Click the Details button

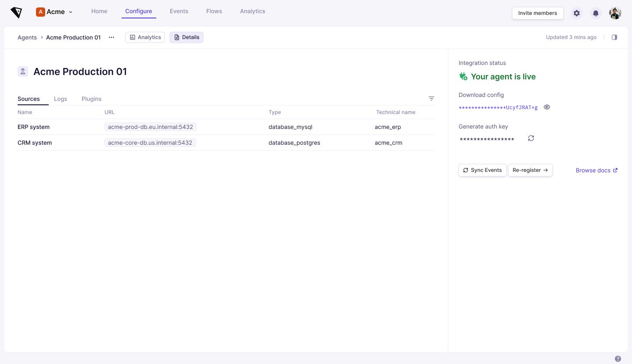click(187, 37)
